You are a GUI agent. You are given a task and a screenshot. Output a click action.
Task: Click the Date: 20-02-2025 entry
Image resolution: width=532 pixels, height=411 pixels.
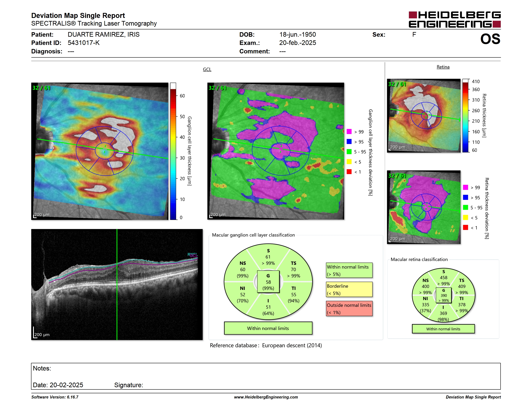[x=58, y=385]
